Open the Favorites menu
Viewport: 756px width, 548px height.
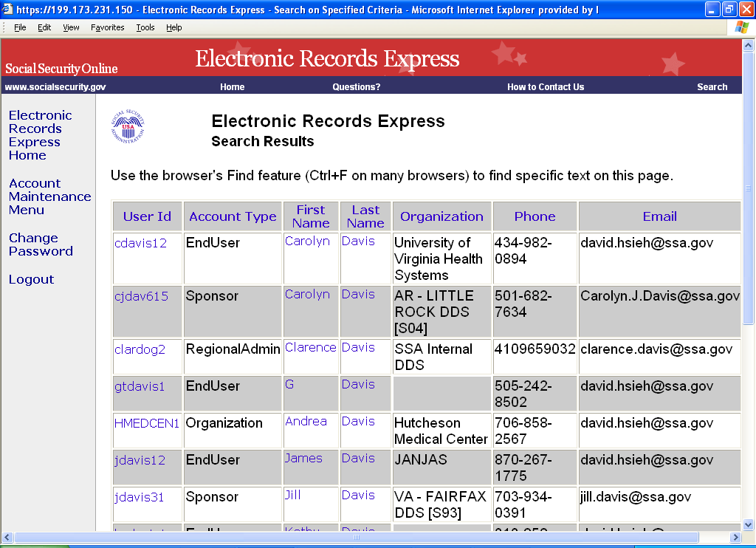(x=108, y=27)
